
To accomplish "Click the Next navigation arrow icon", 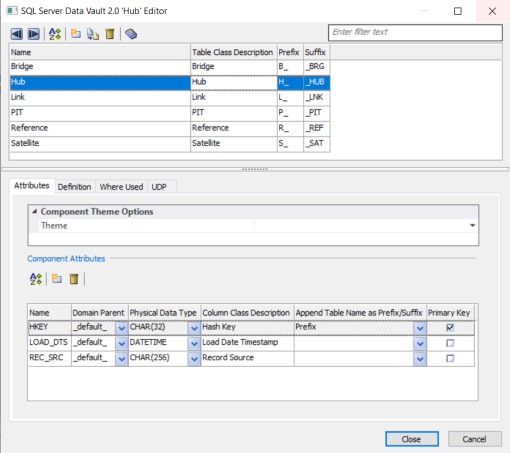I will (34, 34).
